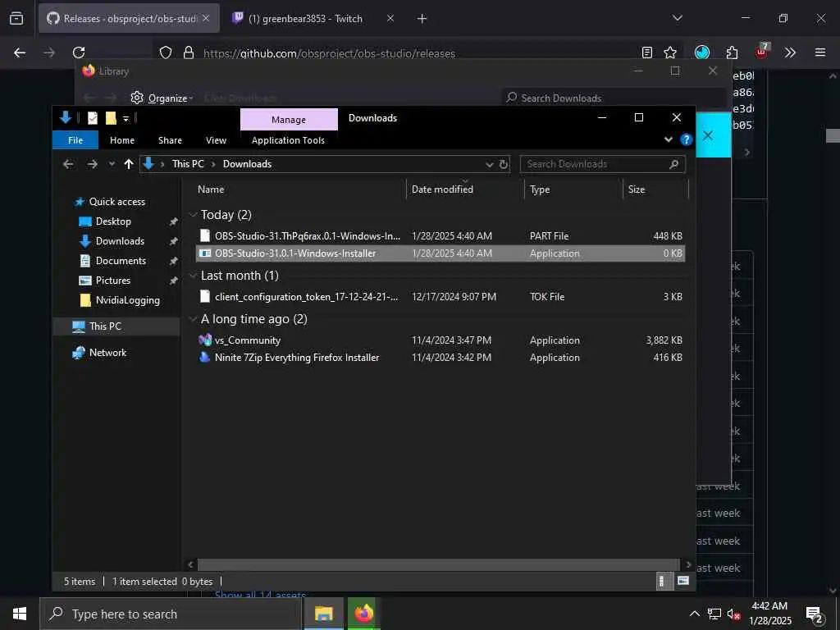Collapse the Last month (1) group
The width and height of the screenshot is (840, 630).
193,276
